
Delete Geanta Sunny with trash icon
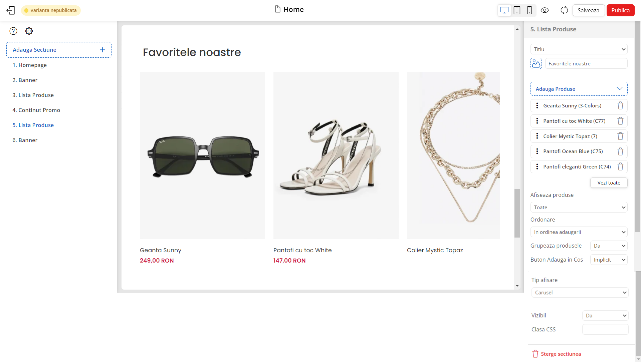coord(620,106)
